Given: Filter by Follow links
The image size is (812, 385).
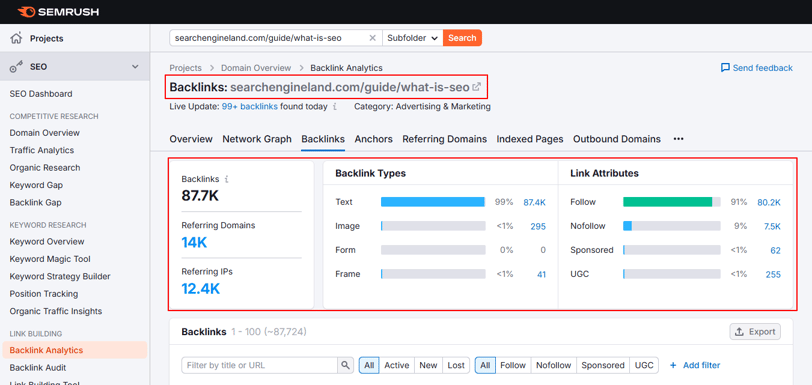Looking at the screenshot, I should [x=513, y=365].
